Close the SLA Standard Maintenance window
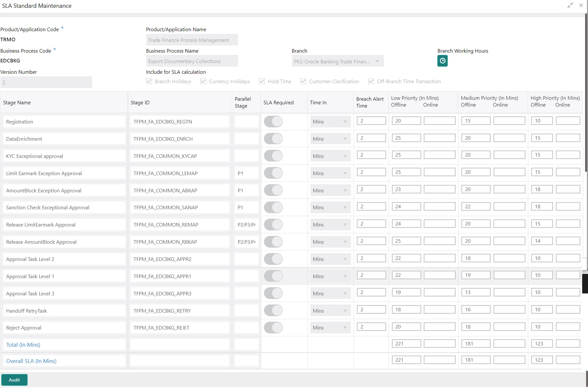This screenshot has width=588, height=388. 581,6
